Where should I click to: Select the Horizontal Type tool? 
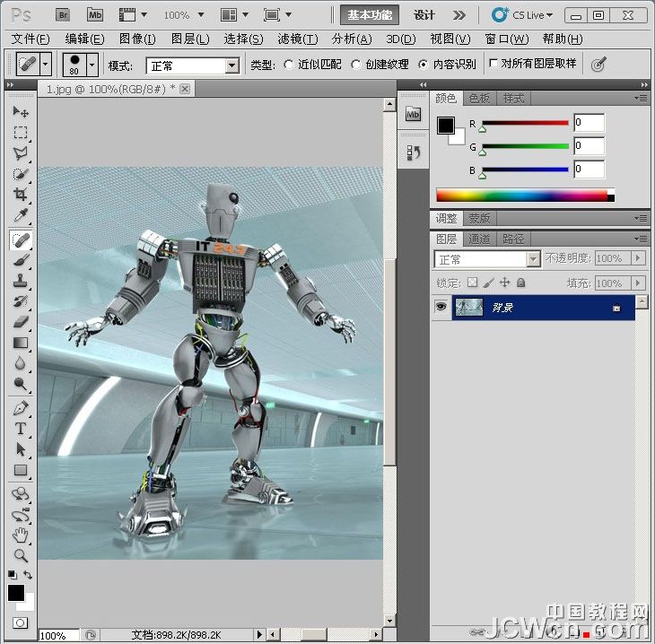(x=20, y=429)
